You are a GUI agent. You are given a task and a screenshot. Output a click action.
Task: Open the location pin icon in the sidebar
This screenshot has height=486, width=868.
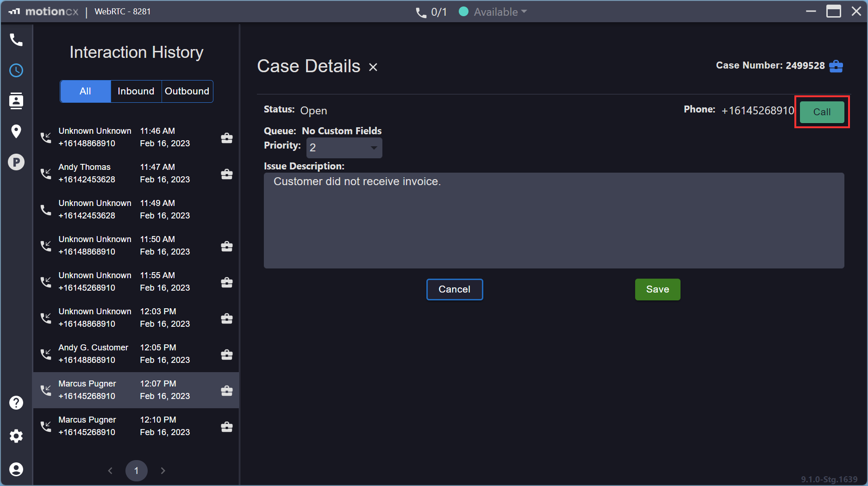coord(16,131)
